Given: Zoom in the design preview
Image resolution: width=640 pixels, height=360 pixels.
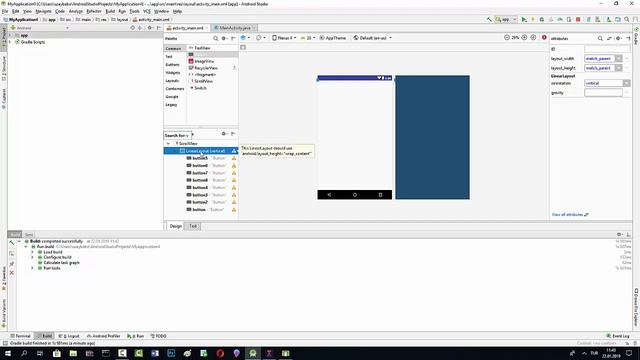Looking at the screenshot, I should (x=524, y=38).
